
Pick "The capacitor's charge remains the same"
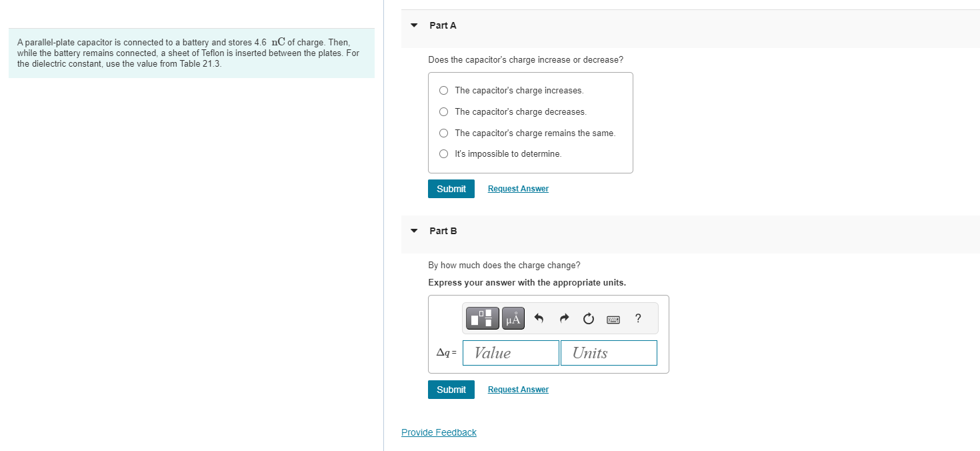click(444, 133)
